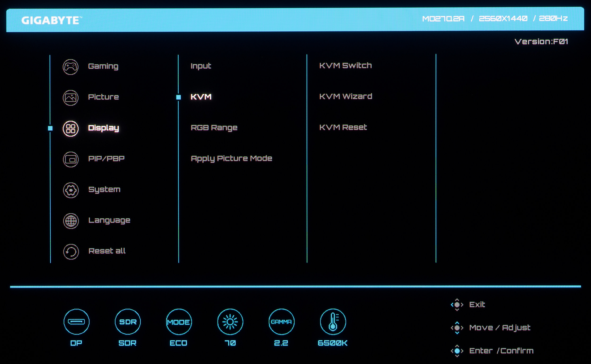Image resolution: width=591 pixels, height=364 pixels.
Task: Select the ECO mode icon
Action: pos(179,322)
